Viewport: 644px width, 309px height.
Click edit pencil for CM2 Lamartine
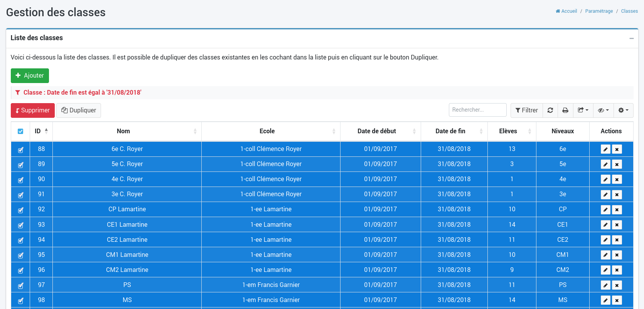605,270
